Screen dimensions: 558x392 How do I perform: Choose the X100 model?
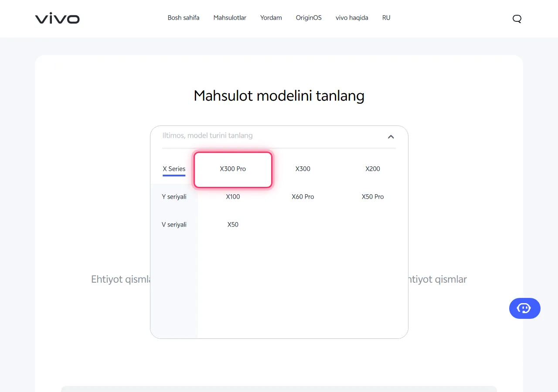click(x=233, y=197)
